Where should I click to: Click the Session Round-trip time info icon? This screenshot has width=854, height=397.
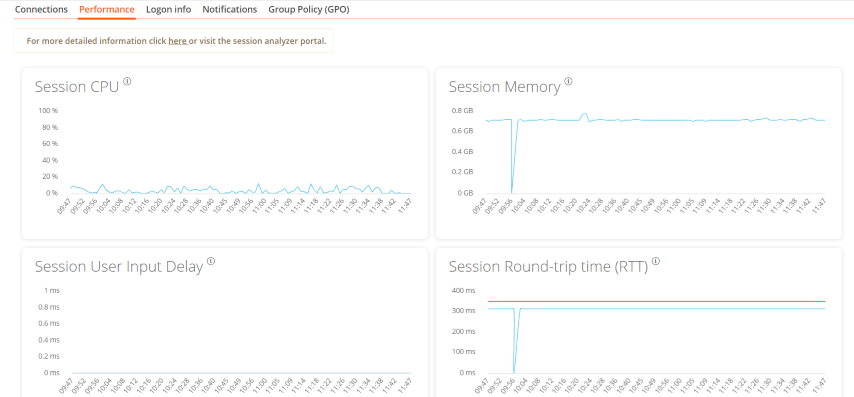[656, 261]
